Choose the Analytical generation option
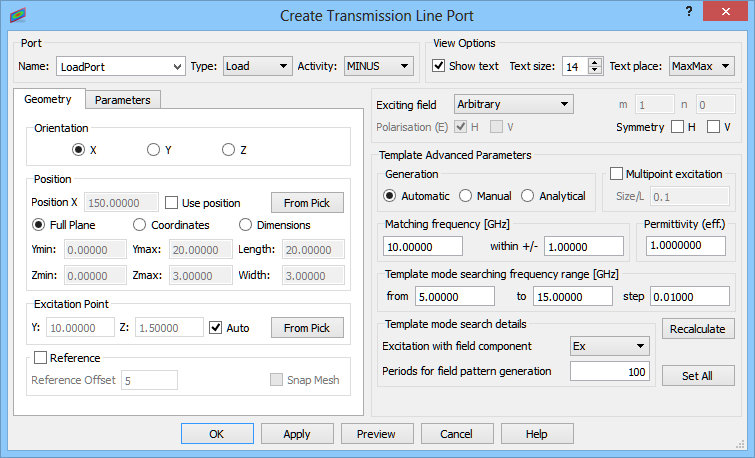The width and height of the screenshot is (755, 458). pos(527,196)
